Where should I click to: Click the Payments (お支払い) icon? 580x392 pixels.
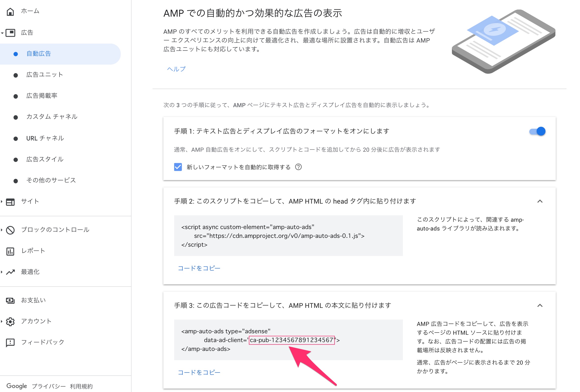click(x=10, y=300)
